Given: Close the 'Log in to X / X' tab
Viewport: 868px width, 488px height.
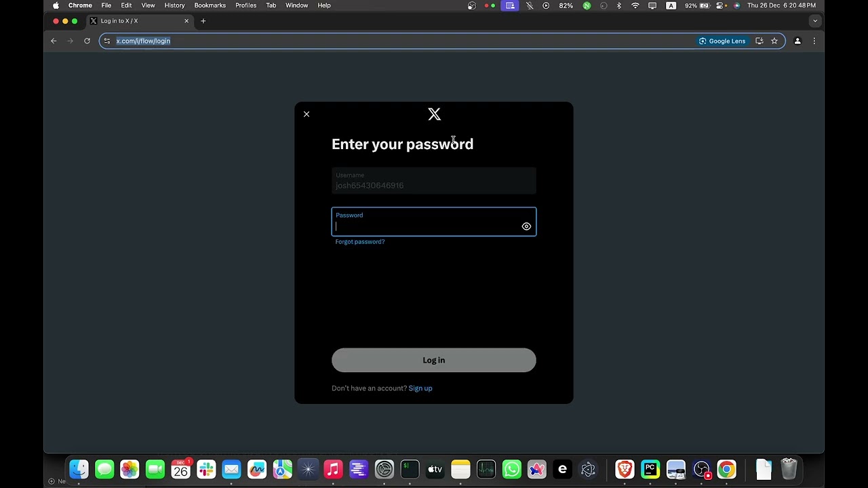Looking at the screenshot, I should (x=186, y=21).
